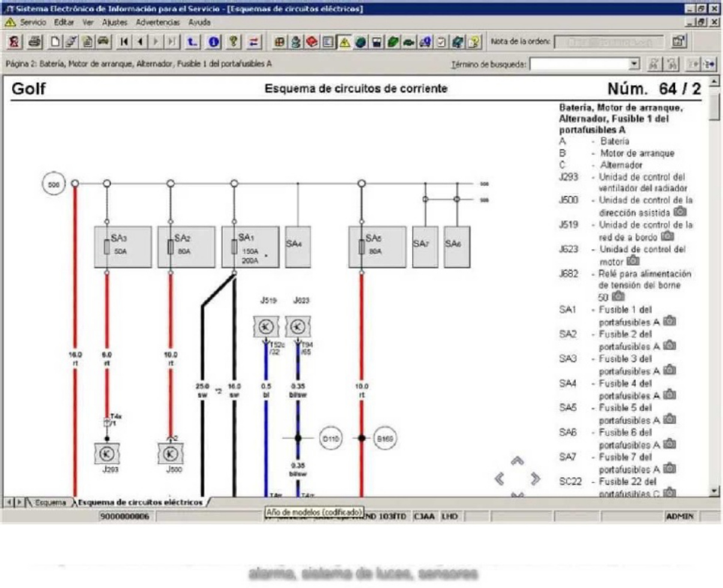Viewport: 723px width, 588px height.
Task: Click the red-blue swap arrows icon
Action: tap(254, 41)
